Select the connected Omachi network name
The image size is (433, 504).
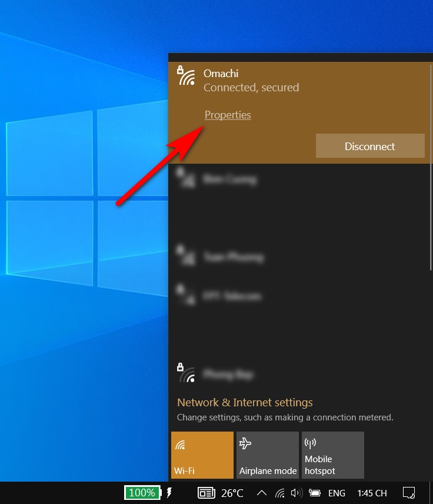pos(221,73)
